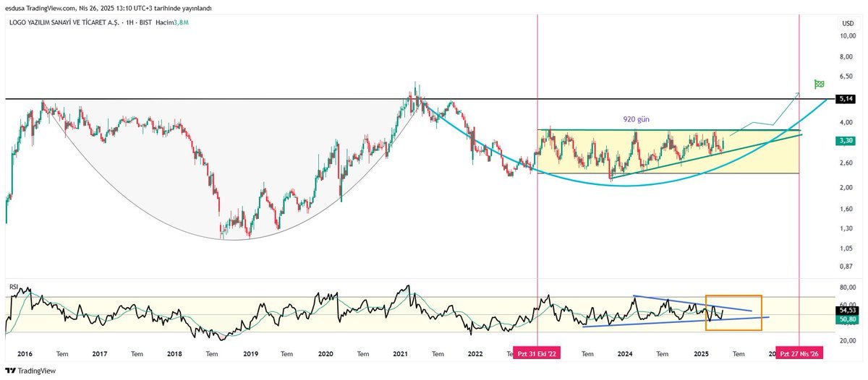Image resolution: width=868 pixels, height=380 pixels.
Task: Click the Pzt 27 Nis '26 date marker
Action: pos(799,354)
